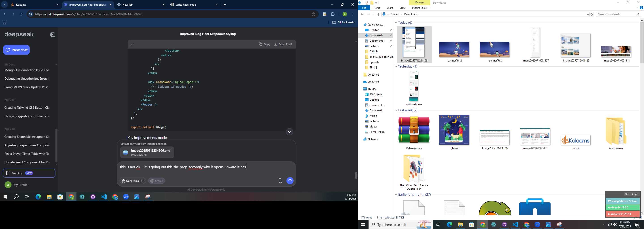Open the notification center icon
Viewport: 644px width, 229px height.
click(x=637, y=225)
